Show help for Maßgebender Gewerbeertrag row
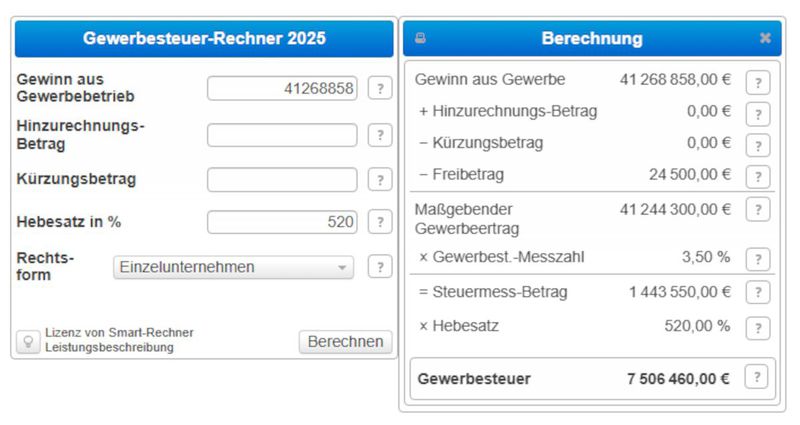The width and height of the screenshot is (800, 425). (x=758, y=210)
